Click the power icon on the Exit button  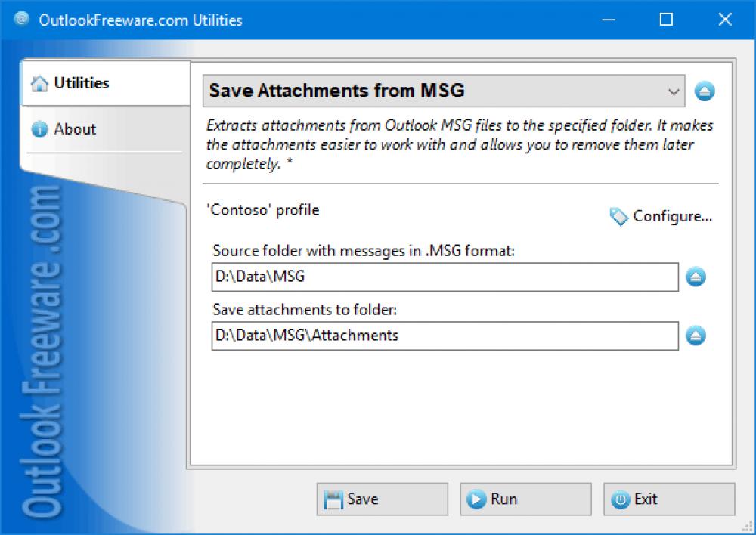(x=621, y=499)
